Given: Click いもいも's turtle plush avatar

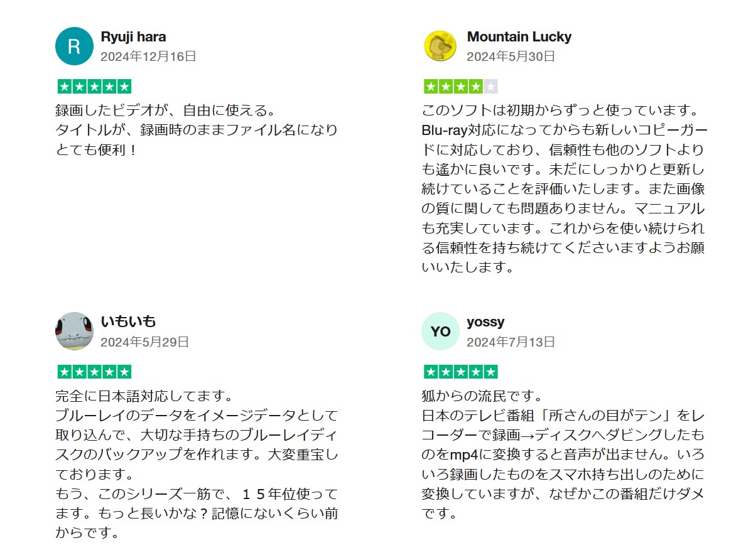Looking at the screenshot, I should [74, 331].
